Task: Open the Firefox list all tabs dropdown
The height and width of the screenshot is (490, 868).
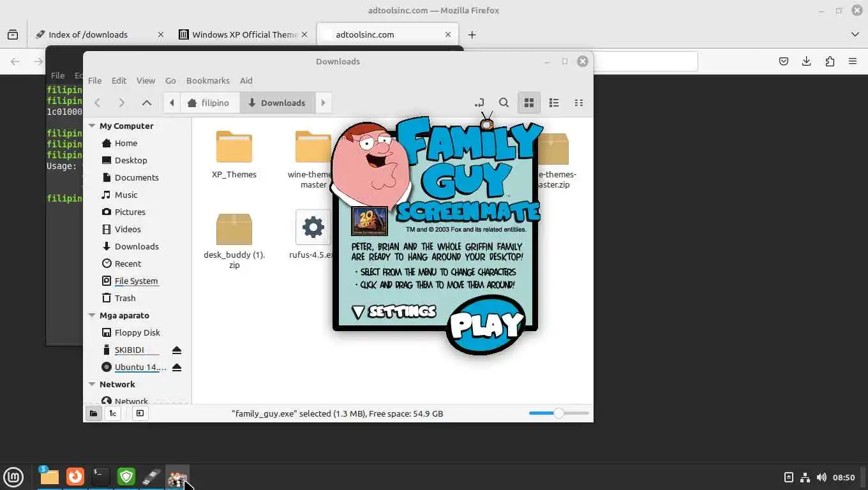Action: tap(855, 34)
